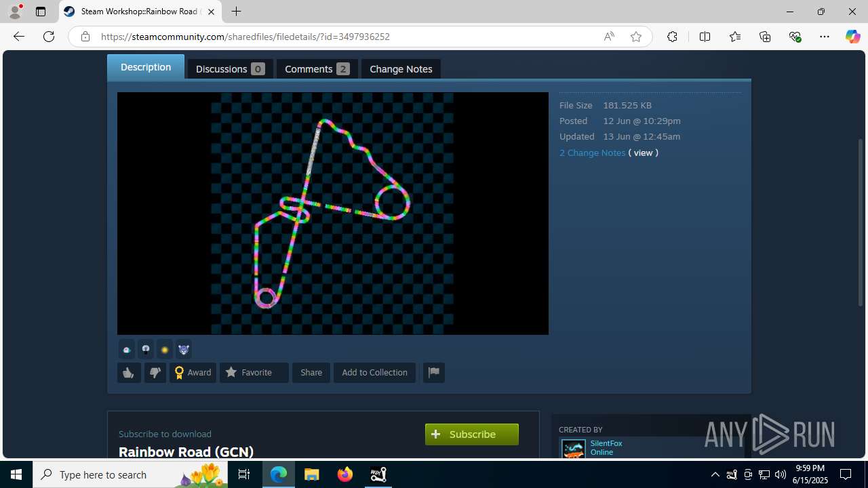This screenshot has height=488, width=868.
Task: Refresh the current page
Action: click(x=49, y=37)
